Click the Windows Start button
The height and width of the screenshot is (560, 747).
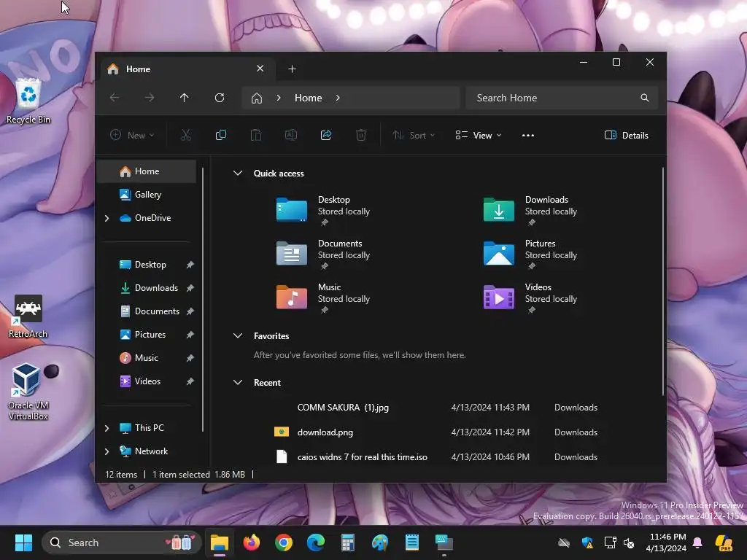23,542
